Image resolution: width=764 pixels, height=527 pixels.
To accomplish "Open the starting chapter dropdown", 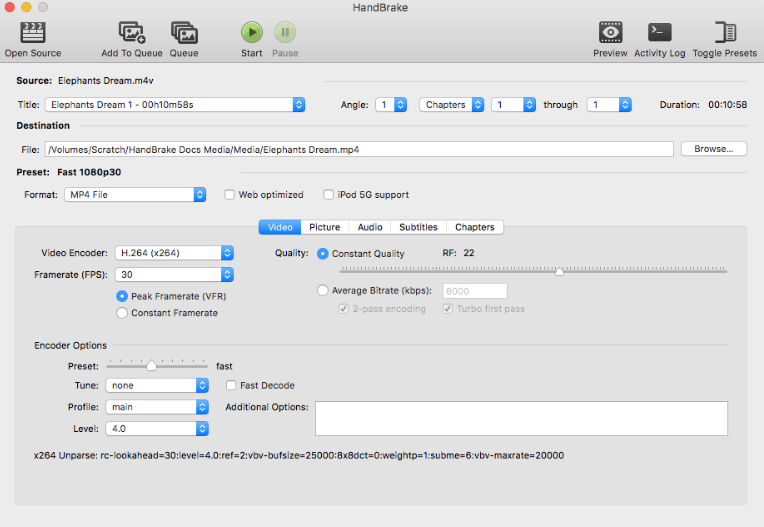I will 514,105.
